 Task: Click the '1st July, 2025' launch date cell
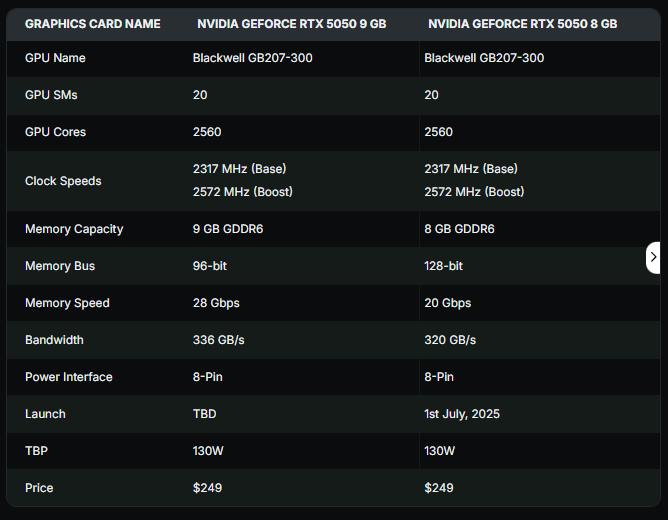(x=462, y=414)
